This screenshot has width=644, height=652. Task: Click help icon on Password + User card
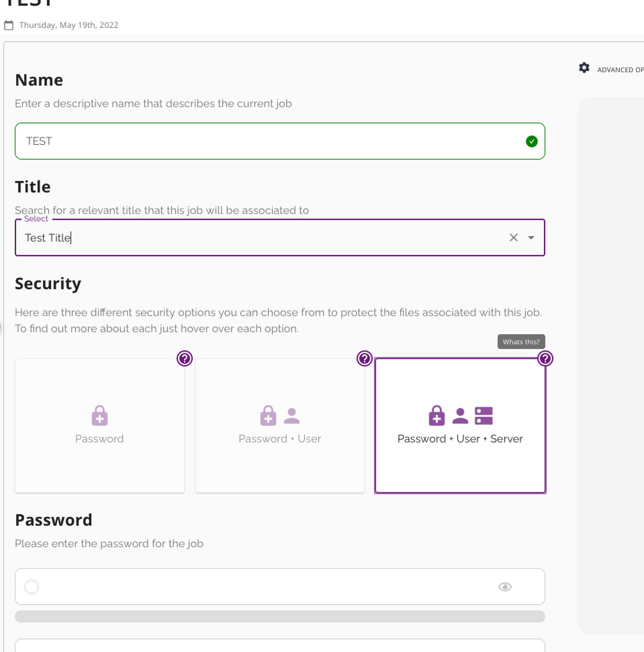point(364,358)
